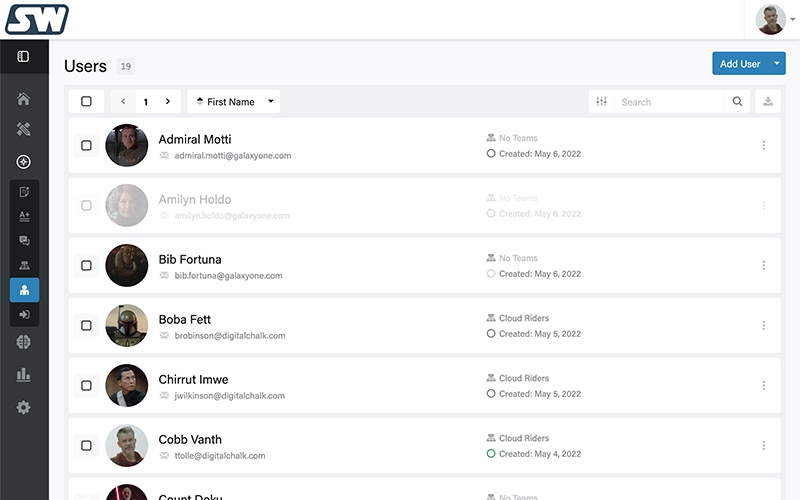The height and width of the screenshot is (500, 800).
Task: Click the filter sliders icon beside search
Action: [601, 102]
